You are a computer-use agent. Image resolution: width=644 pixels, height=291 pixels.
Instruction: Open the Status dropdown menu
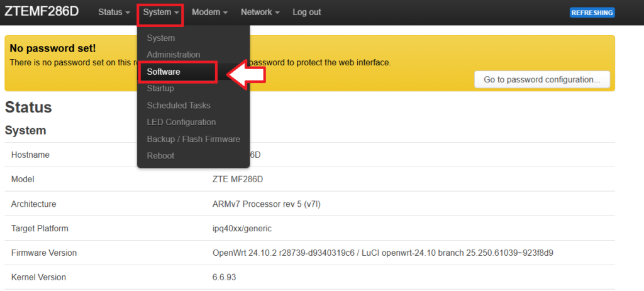[x=114, y=13]
